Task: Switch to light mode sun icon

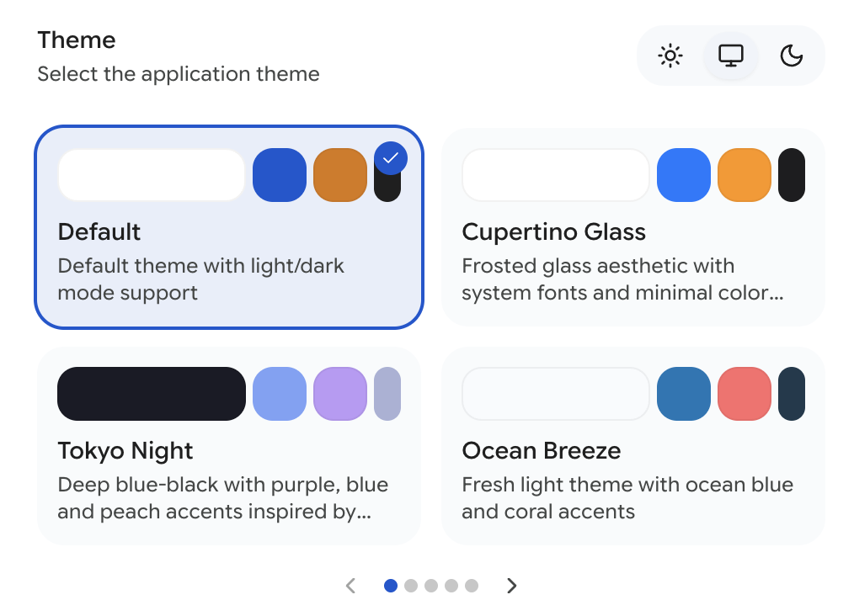Action: coord(670,56)
